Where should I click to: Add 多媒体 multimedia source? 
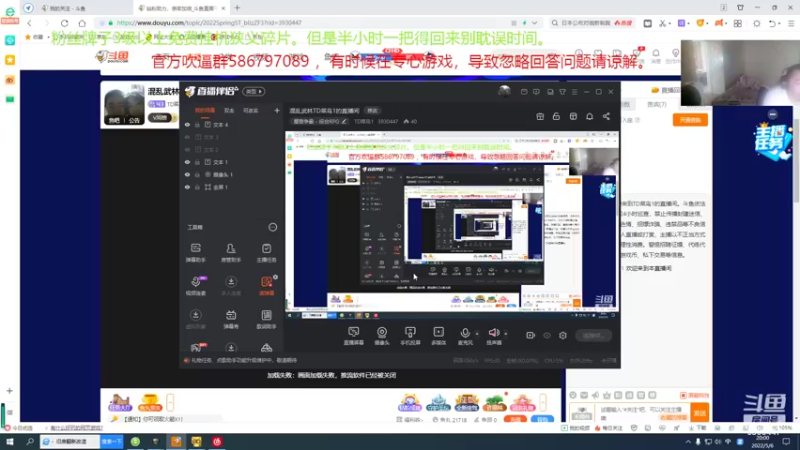(x=438, y=336)
